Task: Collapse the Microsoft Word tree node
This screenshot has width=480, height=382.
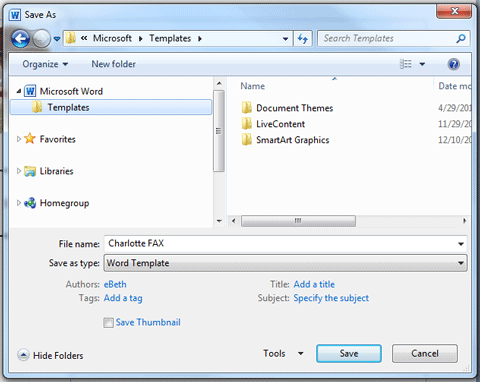Action: pos(19,91)
